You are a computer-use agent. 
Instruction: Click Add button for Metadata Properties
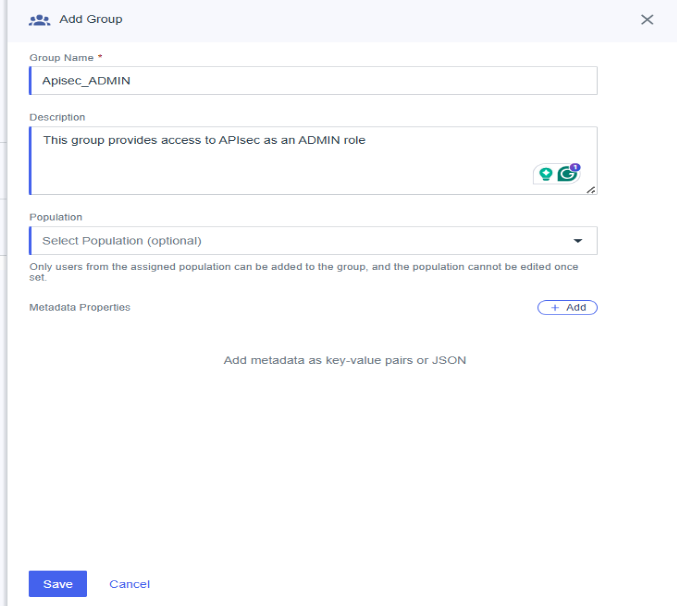click(567, 307)
